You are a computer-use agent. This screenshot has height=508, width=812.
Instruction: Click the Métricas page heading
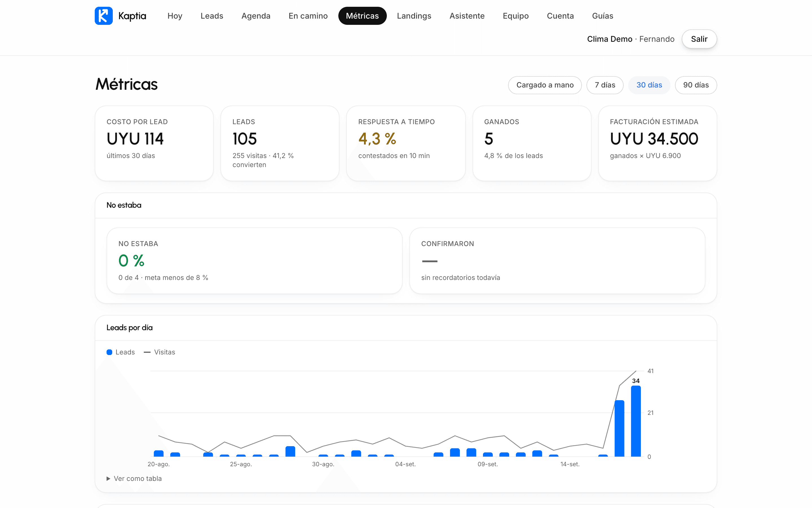(127, 84)
